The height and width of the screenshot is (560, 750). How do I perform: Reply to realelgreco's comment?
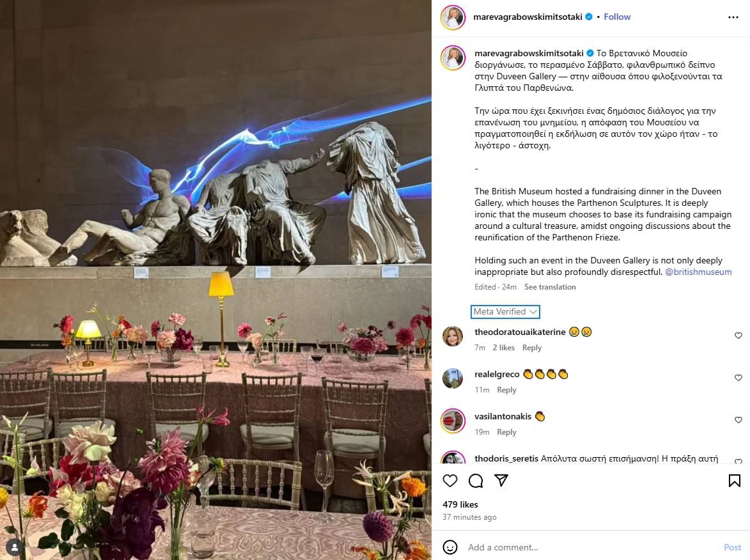pos(506,390)
